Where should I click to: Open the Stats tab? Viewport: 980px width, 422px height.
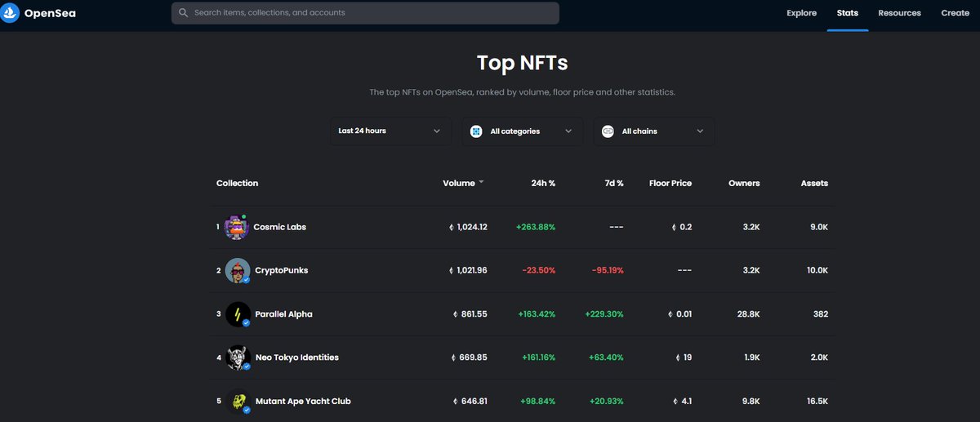pyautogui.click(x=848, y=13)
